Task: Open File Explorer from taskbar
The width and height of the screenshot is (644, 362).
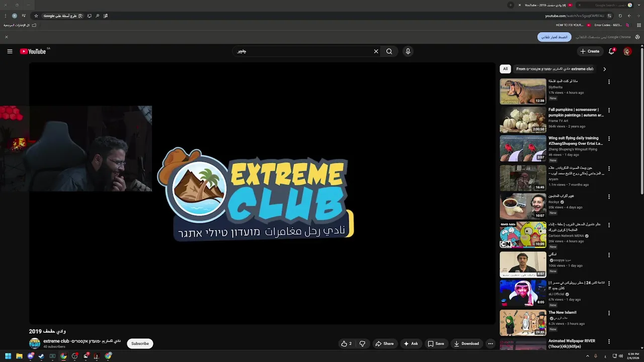Action: pos(19,356)
